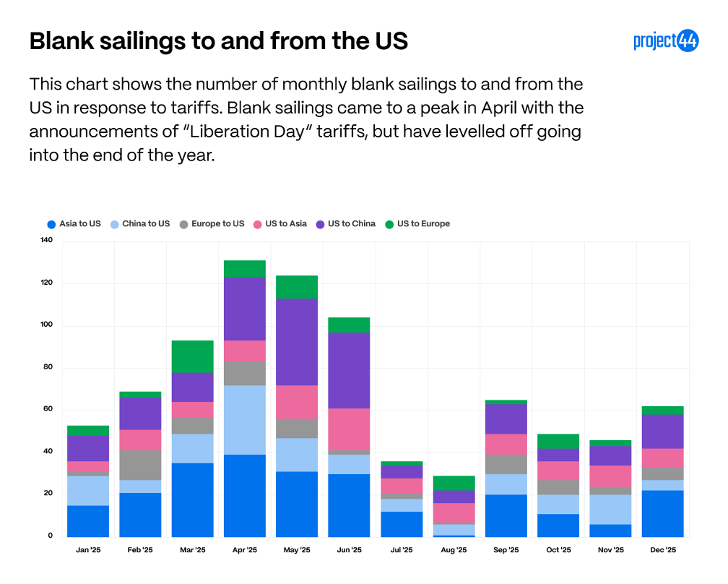The width and height of the screenshot is (728, 584).
Task: Click the Mar '25 dark blue bar segment
Action: pos(192,499)
